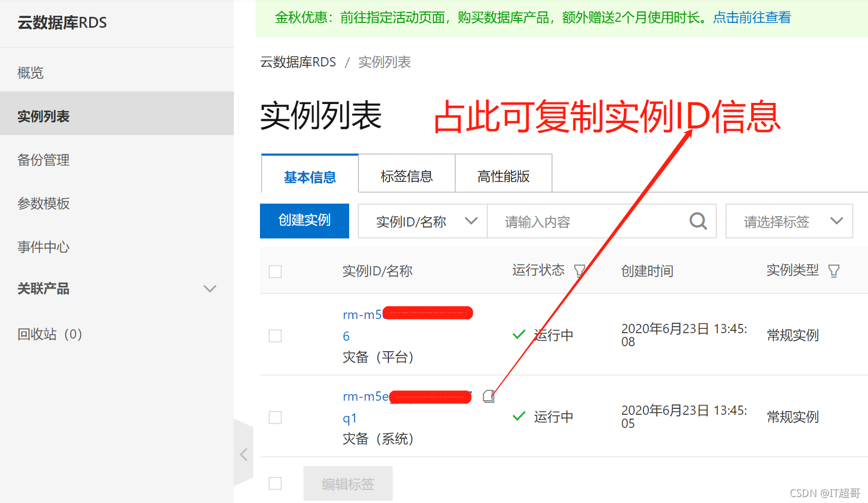Click 常规实例 in the 灾备（系统）row
This screenshot has width=868, height=503.
pos(792,417)
